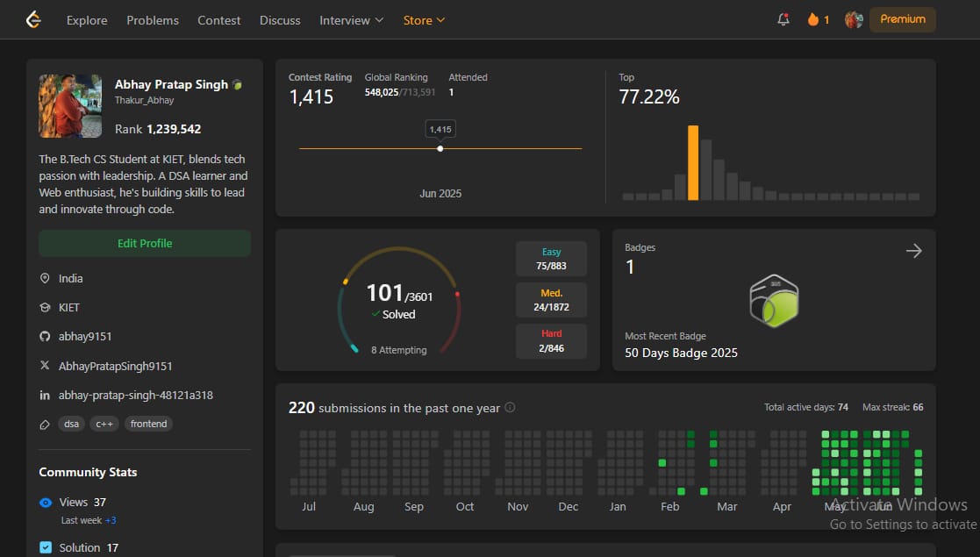Open the abhay-pratap-singh-48121a318 LinkedIn link
The height and width of the screenshot is (557, 980).
point(136,395)
